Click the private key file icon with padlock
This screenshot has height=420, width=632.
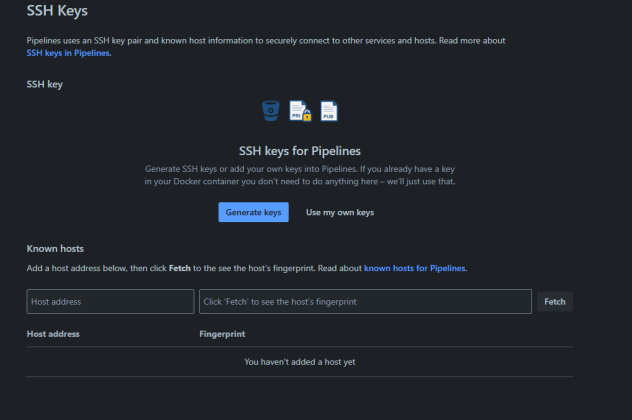(300, 111)
